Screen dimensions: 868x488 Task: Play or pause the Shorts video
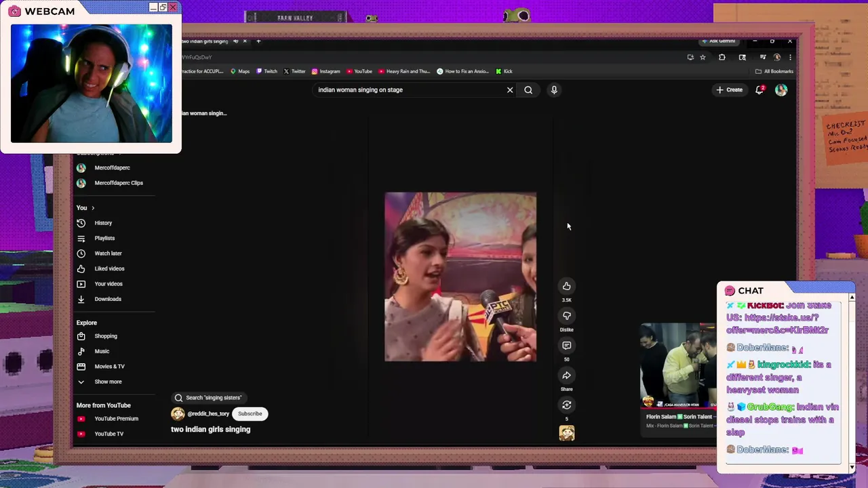tap(460, 277)
